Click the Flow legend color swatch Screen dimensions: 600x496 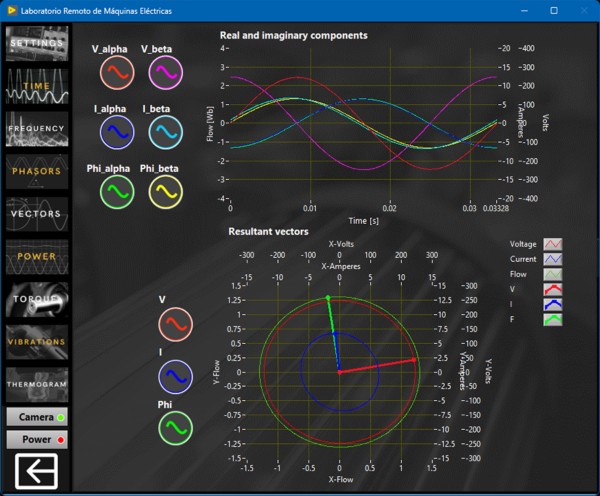coord(553,274)
